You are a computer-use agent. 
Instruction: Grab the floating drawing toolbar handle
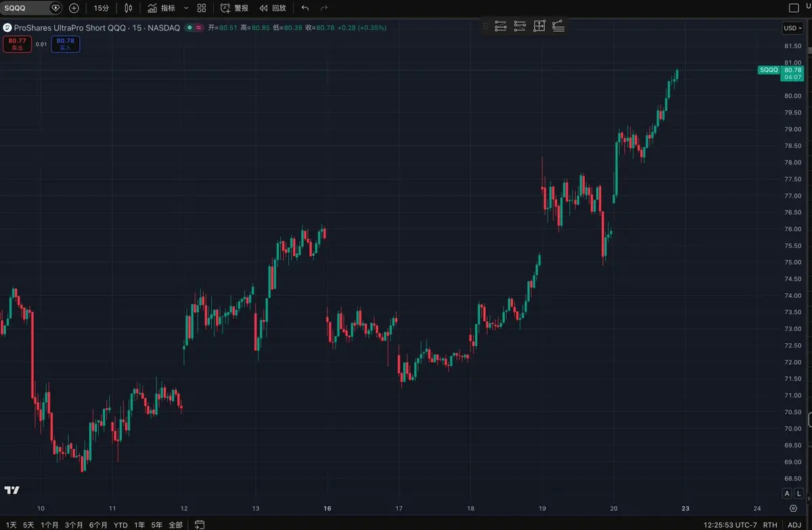(485, 26)
